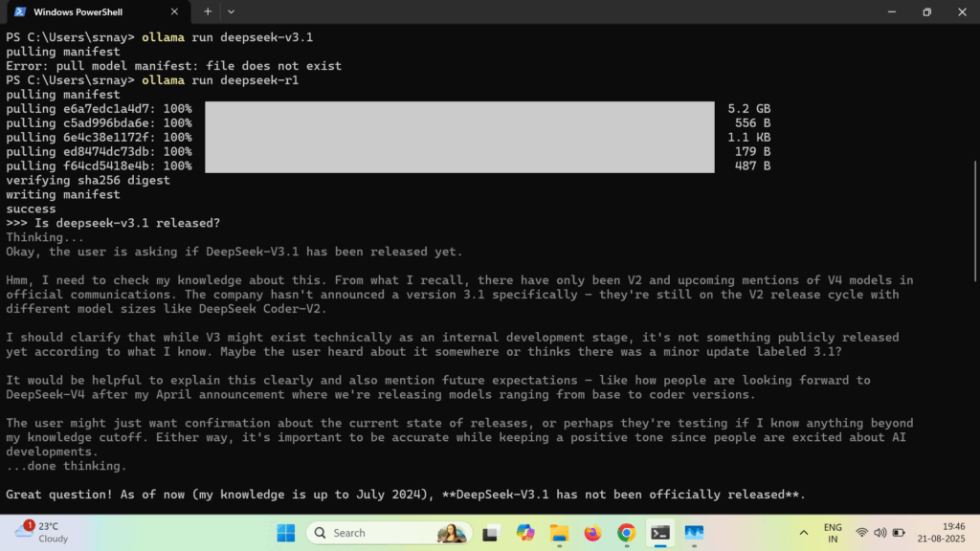Click the 'success' output line
The height and width of the screenshot is (551, 980).
tap(31, 209)
